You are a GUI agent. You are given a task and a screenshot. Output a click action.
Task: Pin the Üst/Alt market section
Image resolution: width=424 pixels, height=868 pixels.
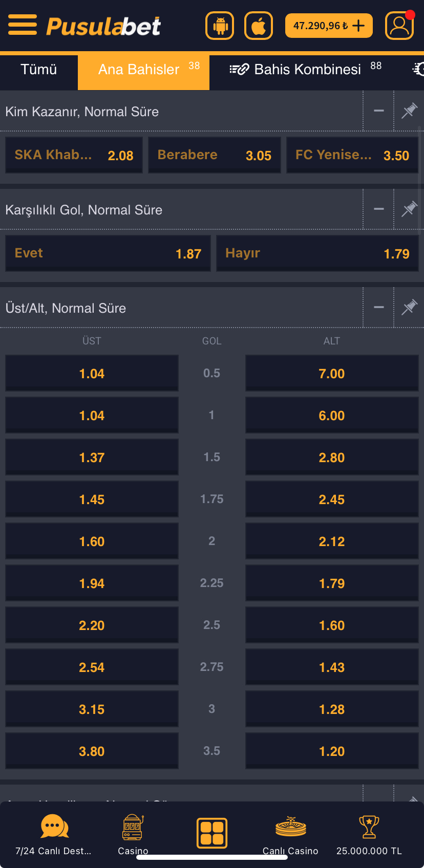click(x=409, y=307)
